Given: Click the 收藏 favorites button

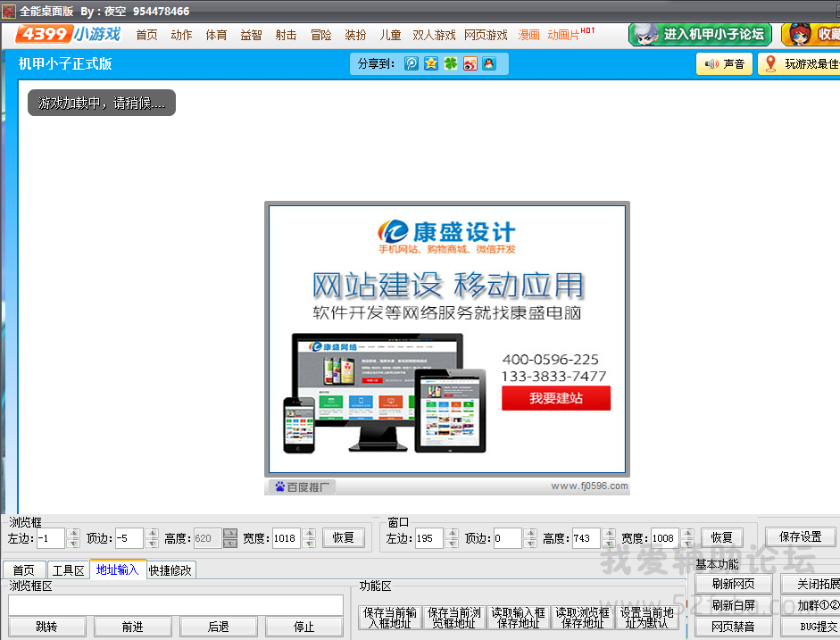Looking at the screenshot, I should pos(811,35).
